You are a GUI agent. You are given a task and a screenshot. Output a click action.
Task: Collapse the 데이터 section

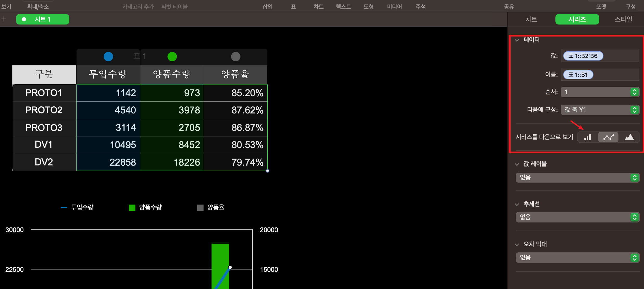click(x=517, y=40)
